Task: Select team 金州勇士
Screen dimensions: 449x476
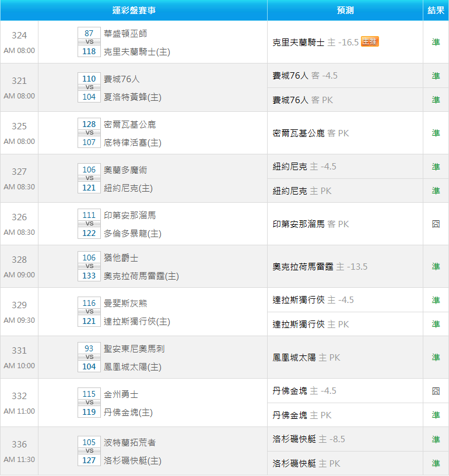Action: point(121,394)
